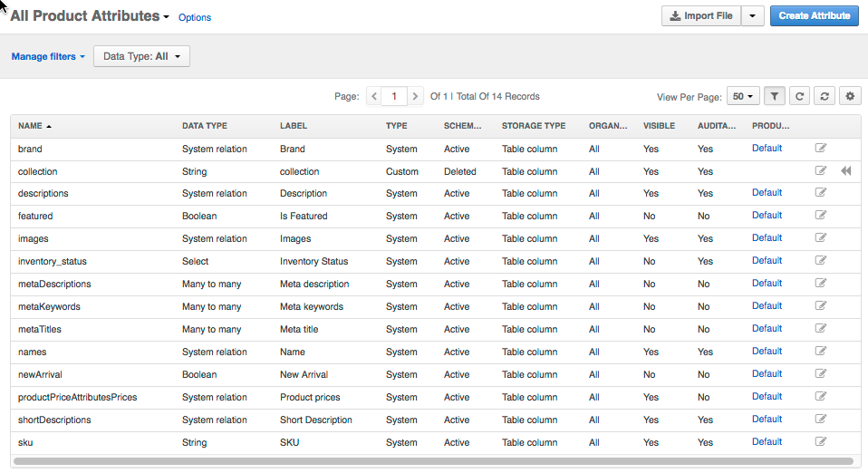Edit the newArrival attribute row
The image size is (868, 473).
point(820,374)
